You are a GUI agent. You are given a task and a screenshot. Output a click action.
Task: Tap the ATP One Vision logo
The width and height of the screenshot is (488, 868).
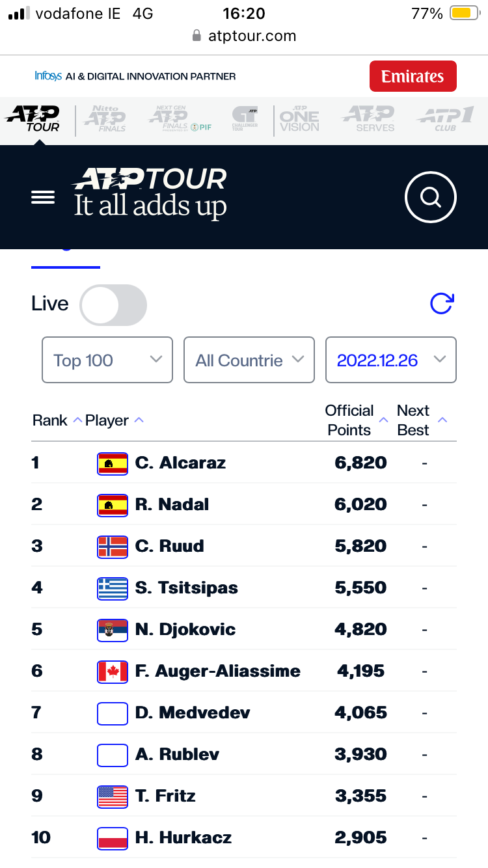click(x=299, y=118)
